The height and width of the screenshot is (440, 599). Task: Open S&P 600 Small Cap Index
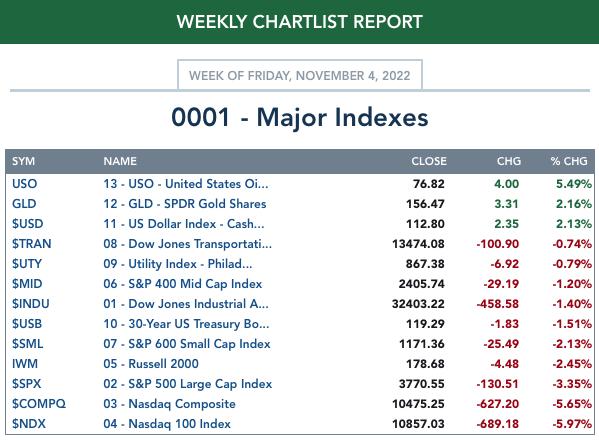pyautogui.click(x=186, y=344)
